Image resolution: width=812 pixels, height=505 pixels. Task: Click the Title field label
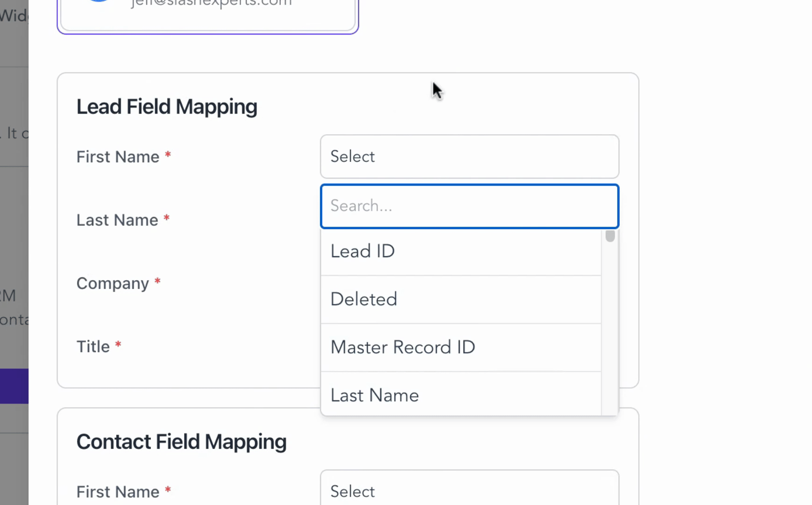click(x=93, y=346)
